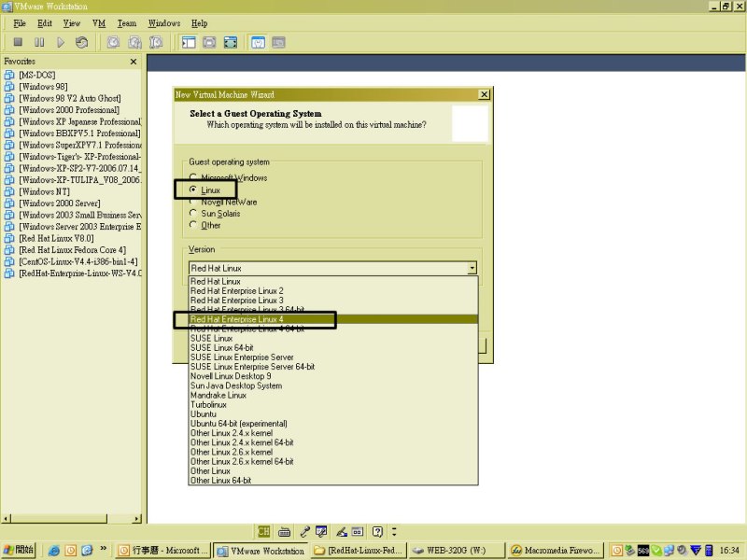Select the Novell NetWare radio option
This screenshot has width=747, height=560.
[x=223, y=202]
